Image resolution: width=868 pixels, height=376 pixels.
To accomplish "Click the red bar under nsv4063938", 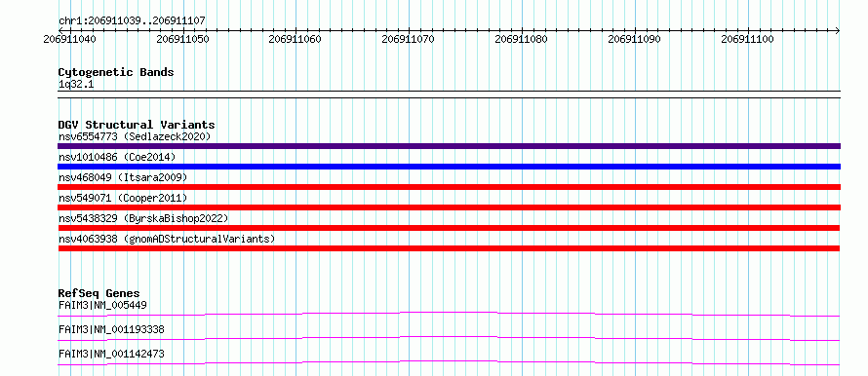I will coord(449,248).
